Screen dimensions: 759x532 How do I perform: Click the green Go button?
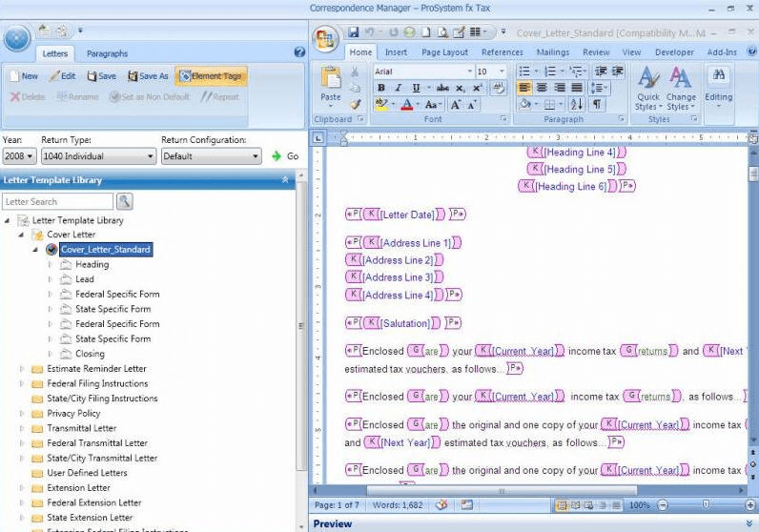pyautogui.click(x=285, y=155)
